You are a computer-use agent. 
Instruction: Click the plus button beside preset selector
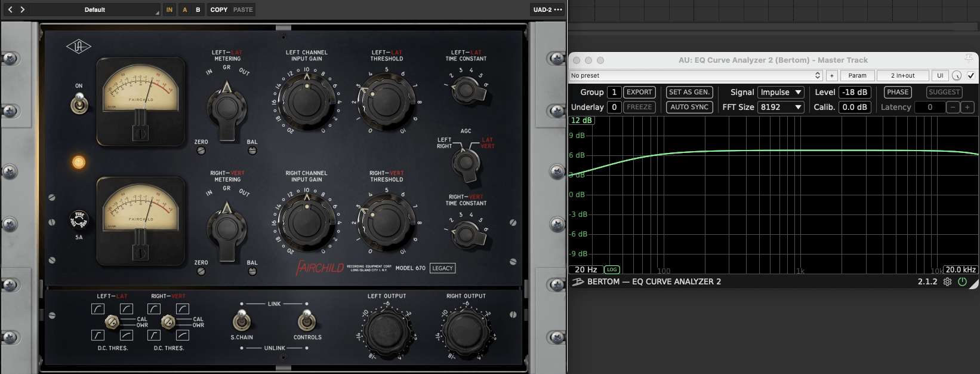click(831, 75)
